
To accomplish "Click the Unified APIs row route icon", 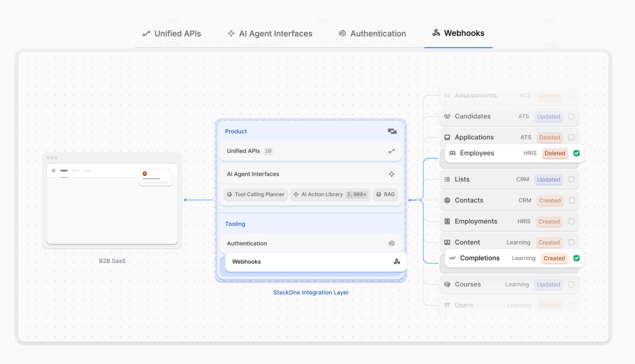I will tap(392, 151).
